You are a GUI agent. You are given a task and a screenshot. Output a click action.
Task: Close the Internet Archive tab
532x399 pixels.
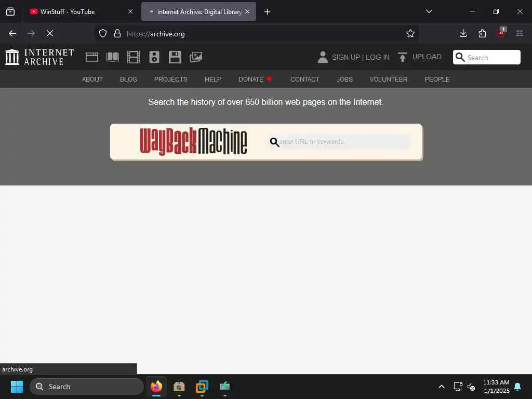click(247, 11)
